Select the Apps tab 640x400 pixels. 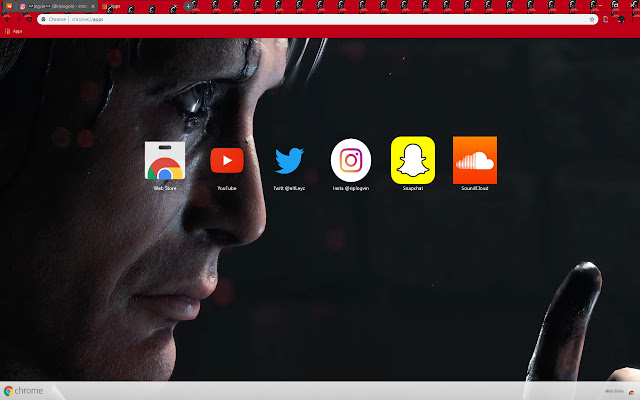139,6
